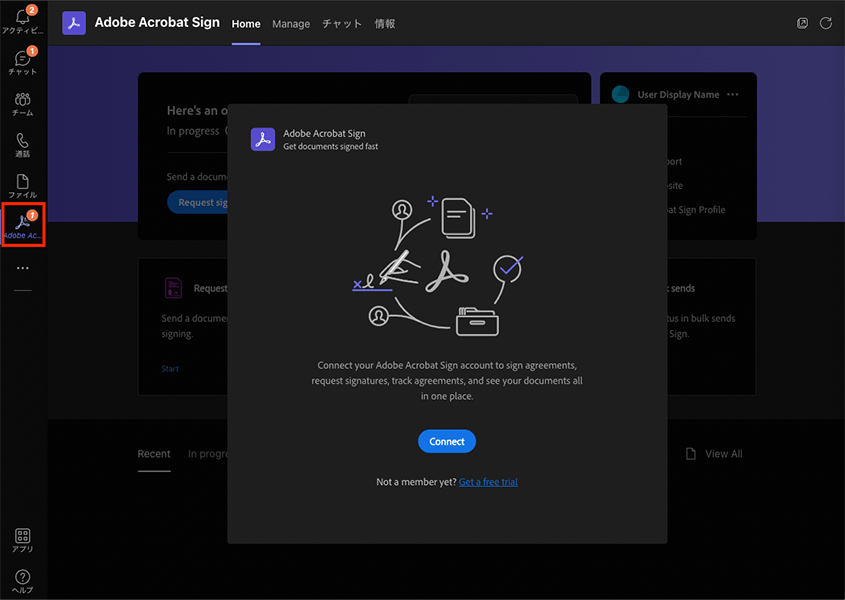Image resolution: width=845 pixels, height=600 pixels.
Task: Follow the Get a free trial link
Action: pyautogui.click(x=488, y=482)
